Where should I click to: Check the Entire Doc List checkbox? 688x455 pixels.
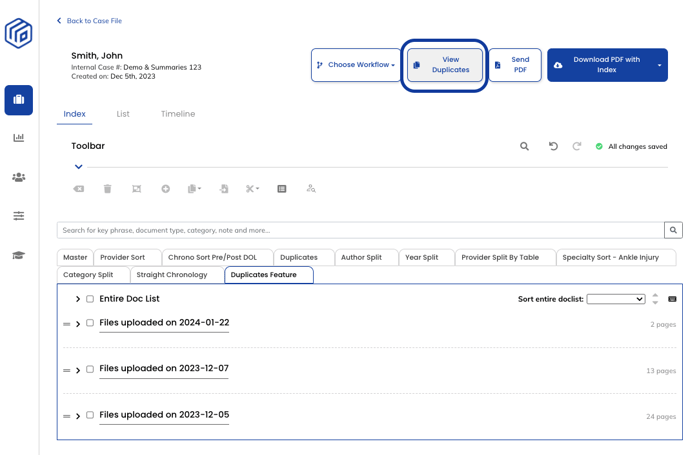tap(90, 299)
